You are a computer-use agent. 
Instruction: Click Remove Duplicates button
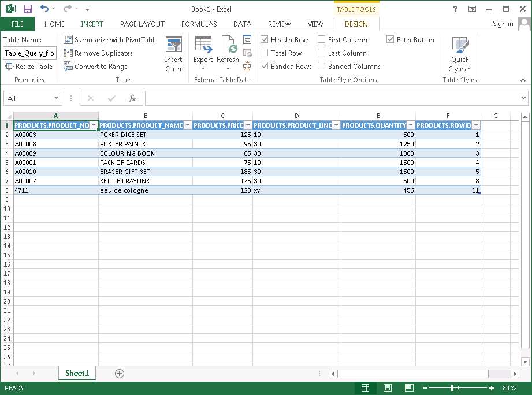coord(98,53)
